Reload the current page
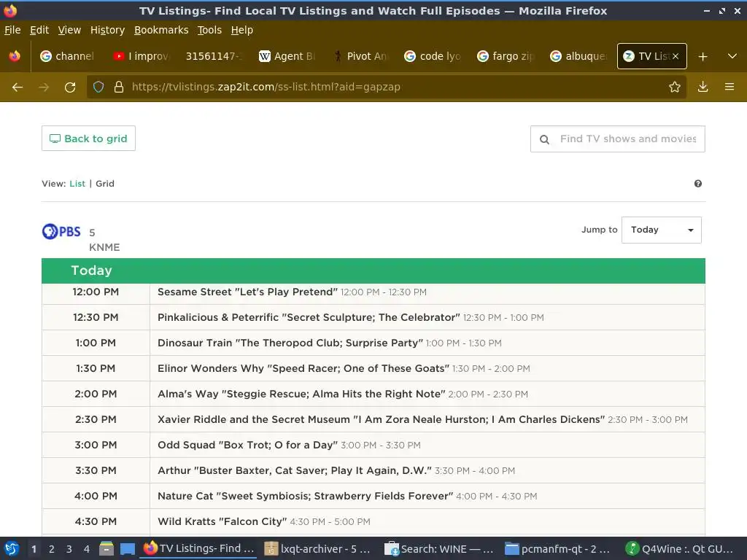Image resolution: width=747 pixels, height=560 pixels. pyautogui.click(x=70, y=87)
